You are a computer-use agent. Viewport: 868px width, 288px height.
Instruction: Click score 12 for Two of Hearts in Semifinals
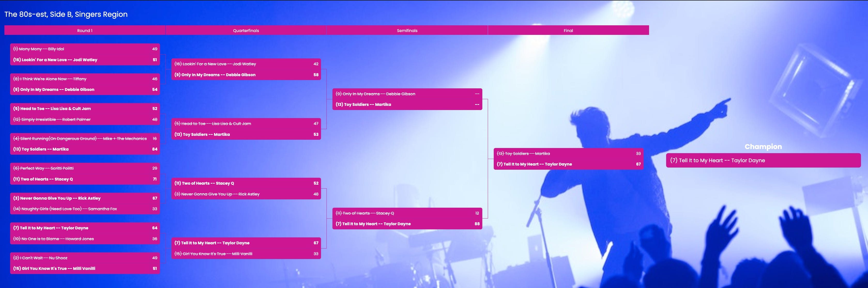pyautogui.click(x=477, y=213)
